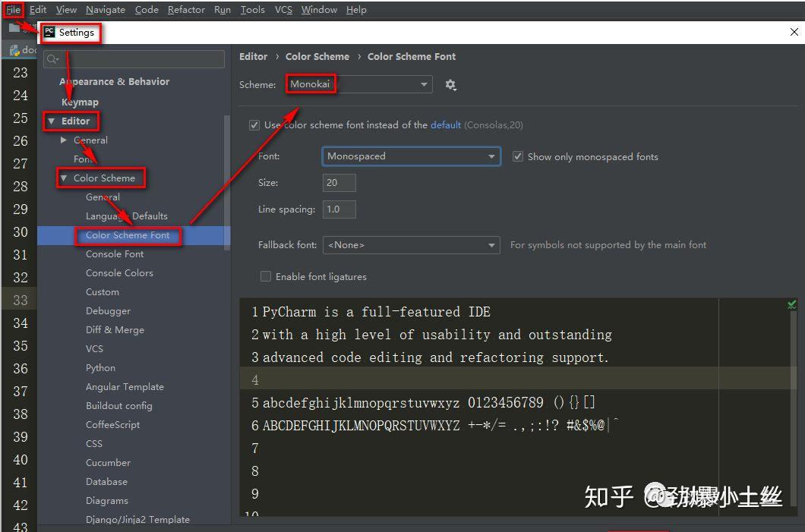Select Custom under Color Scheme

point(103,292)
